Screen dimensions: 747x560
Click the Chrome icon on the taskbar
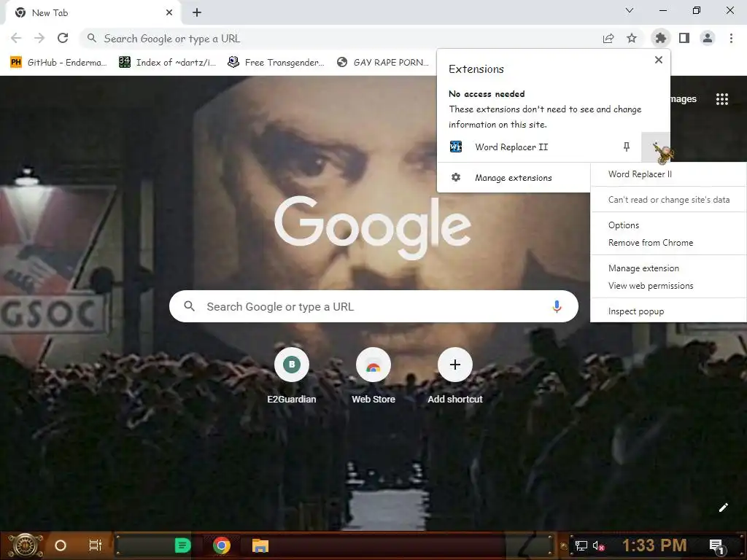222,545
